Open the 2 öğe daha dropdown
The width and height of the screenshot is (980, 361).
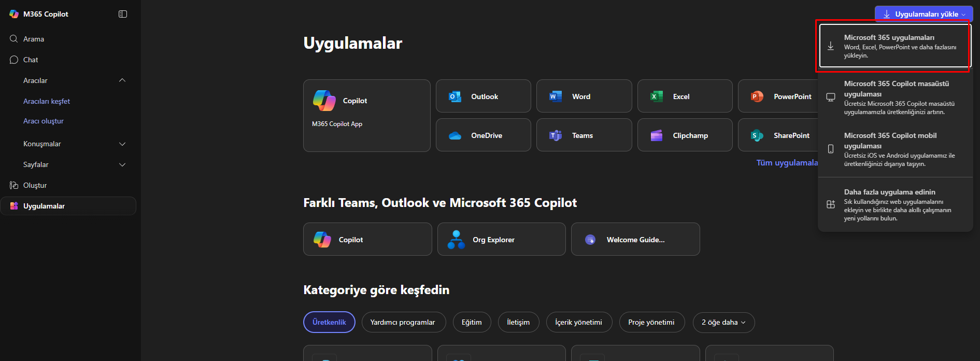723,322
